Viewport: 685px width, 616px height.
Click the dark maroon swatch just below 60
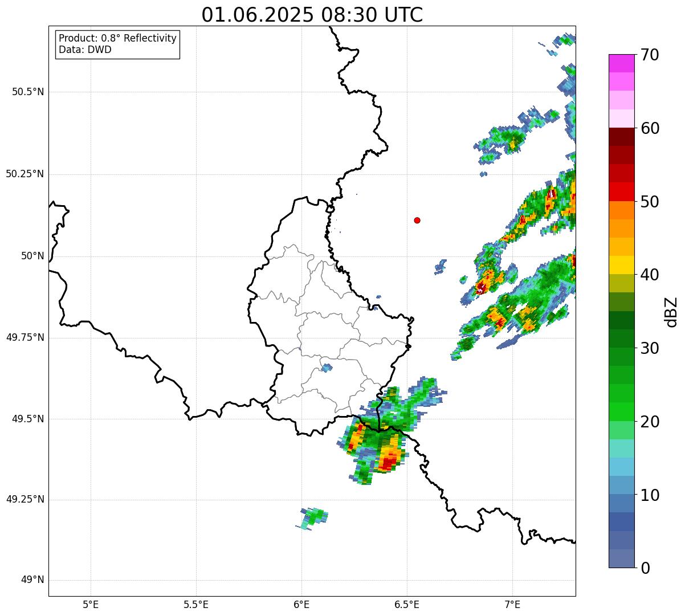pyautogui.click(x=621, y=137)
